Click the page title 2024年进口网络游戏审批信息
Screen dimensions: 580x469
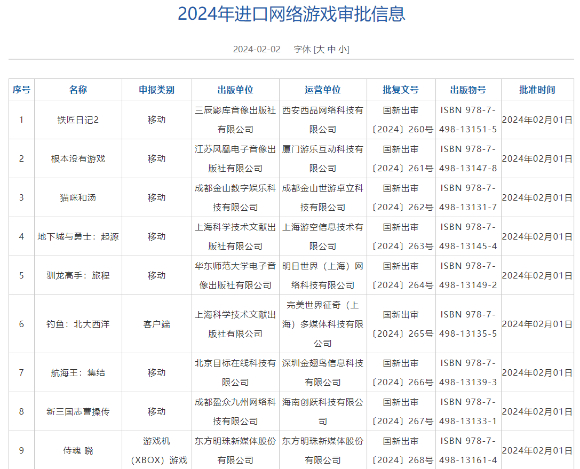pyautogui.click(x=291, y=14)
